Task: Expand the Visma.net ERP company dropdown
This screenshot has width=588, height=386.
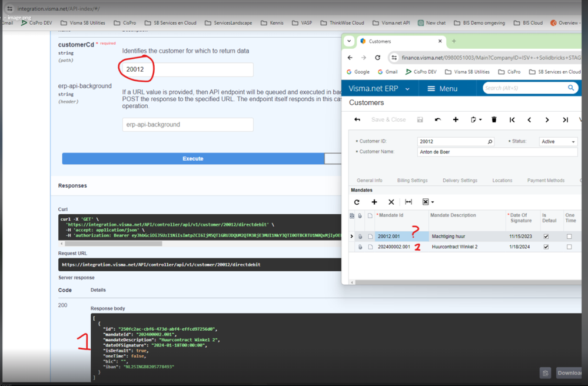Action: pyautogui.click(x=407, y=89)
